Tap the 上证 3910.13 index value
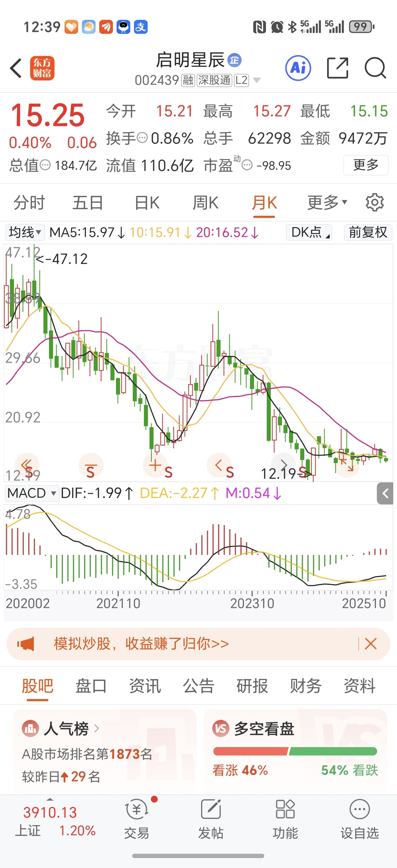The height and width of the screenshot is (868, 397). (x=50, y=813)
